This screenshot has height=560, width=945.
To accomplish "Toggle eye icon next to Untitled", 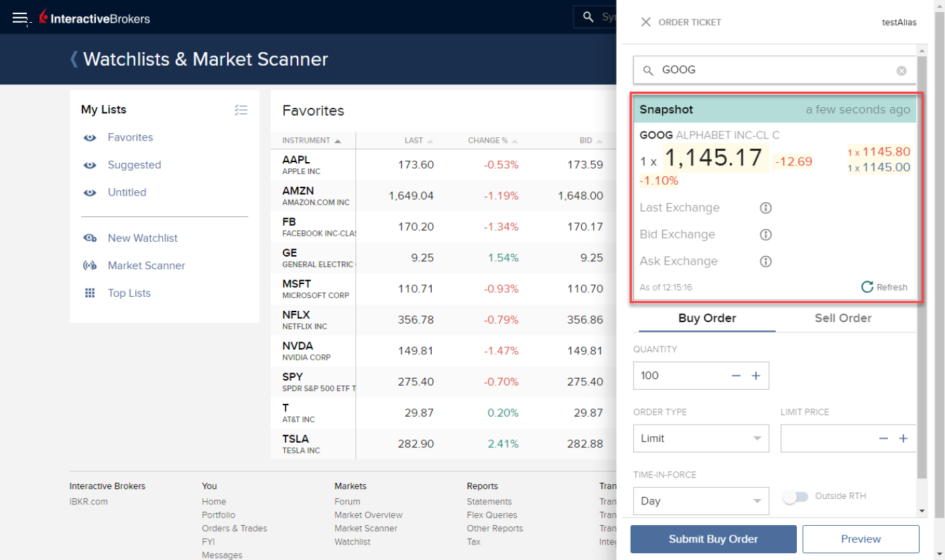I will (90, 192).
